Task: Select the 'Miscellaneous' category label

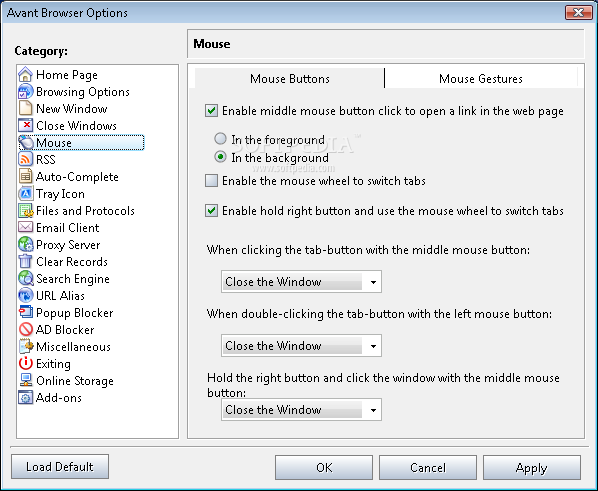Action: tap(73, 346)
